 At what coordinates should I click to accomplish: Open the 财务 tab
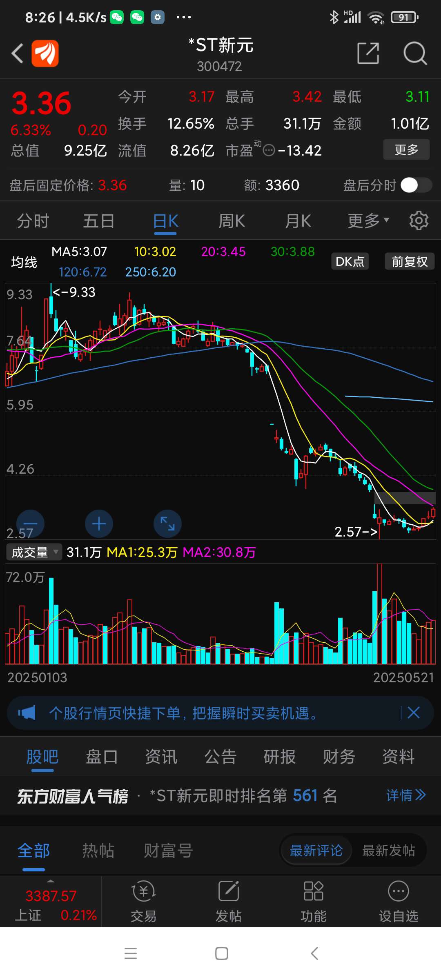point(339,757)
